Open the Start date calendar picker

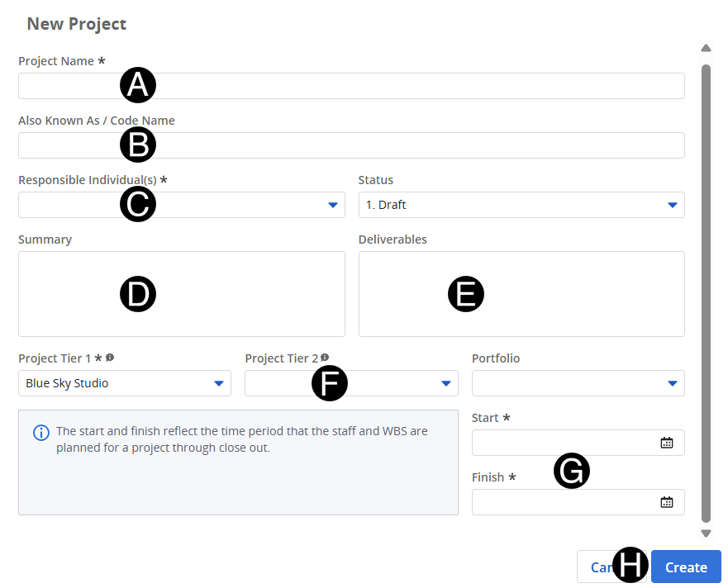coord(667,443)
